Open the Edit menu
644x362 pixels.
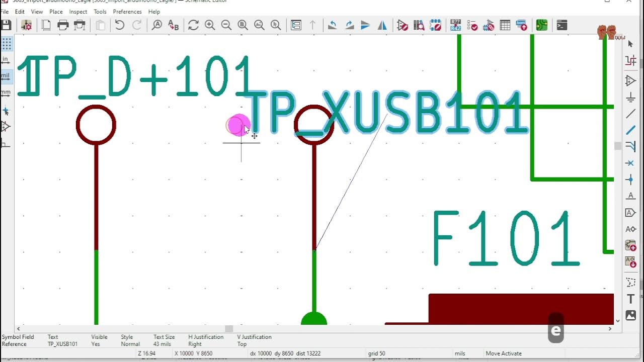point(20,12)
